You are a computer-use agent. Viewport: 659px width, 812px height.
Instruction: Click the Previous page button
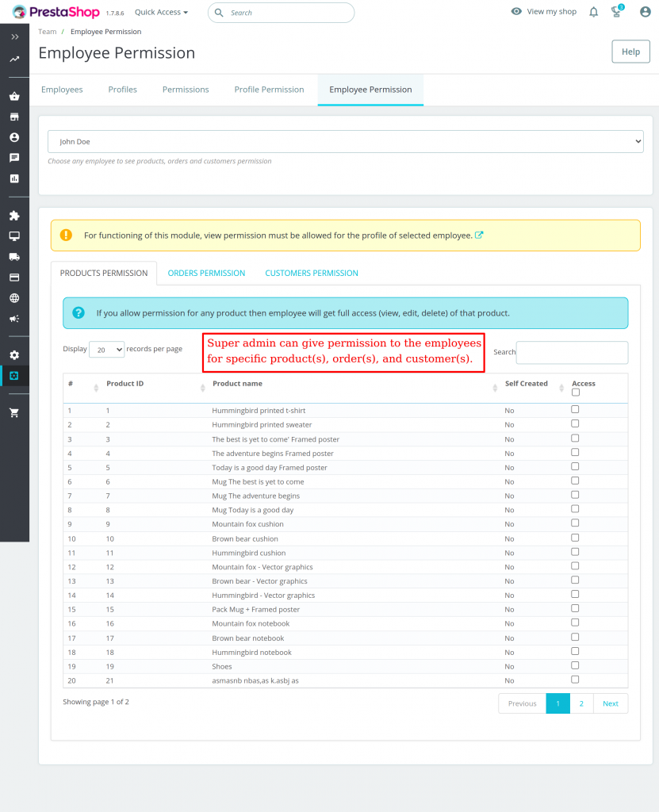click(523, 703)
